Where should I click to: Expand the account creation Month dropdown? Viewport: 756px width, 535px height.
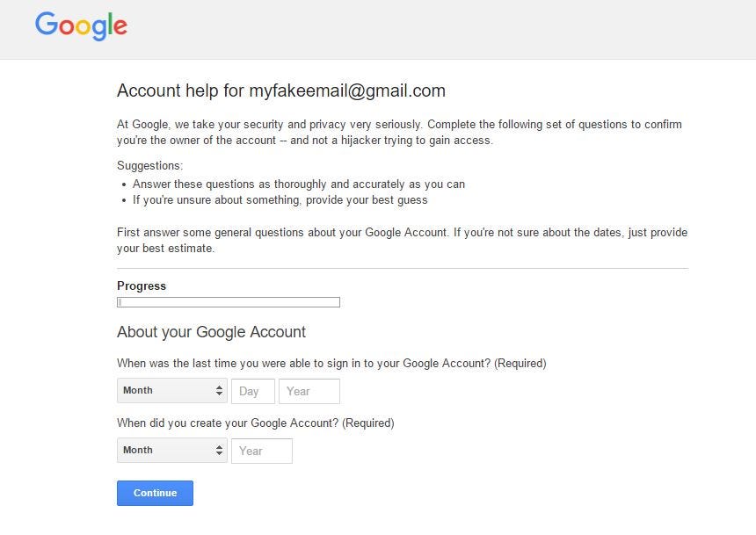click(172, 451)
